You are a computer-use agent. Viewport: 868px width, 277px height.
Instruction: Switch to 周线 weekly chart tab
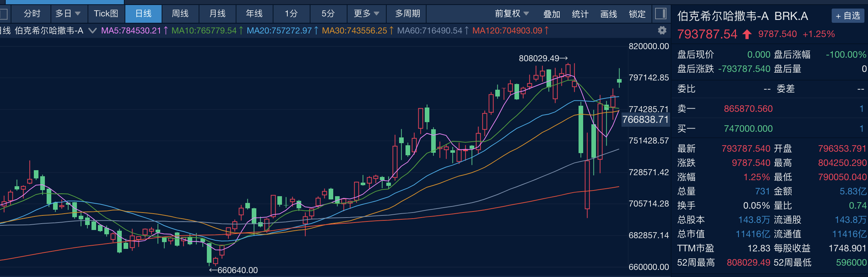180,14
